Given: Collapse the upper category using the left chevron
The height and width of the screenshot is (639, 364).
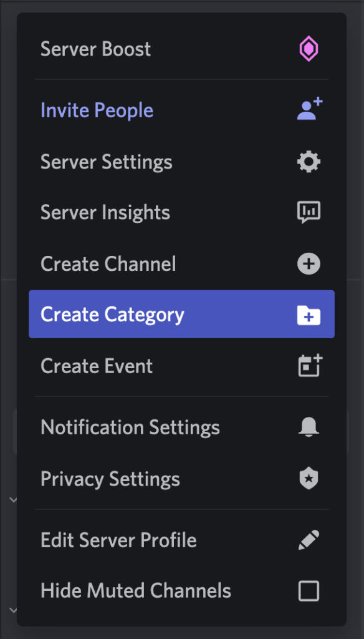Looking at the screenshot, I should click(x=14, y=499).
